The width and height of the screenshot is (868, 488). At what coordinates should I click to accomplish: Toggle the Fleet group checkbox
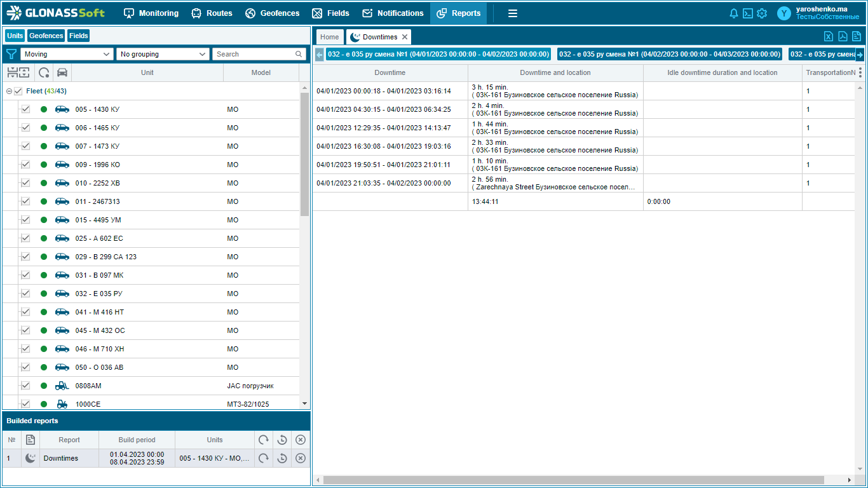click(18, 91)
